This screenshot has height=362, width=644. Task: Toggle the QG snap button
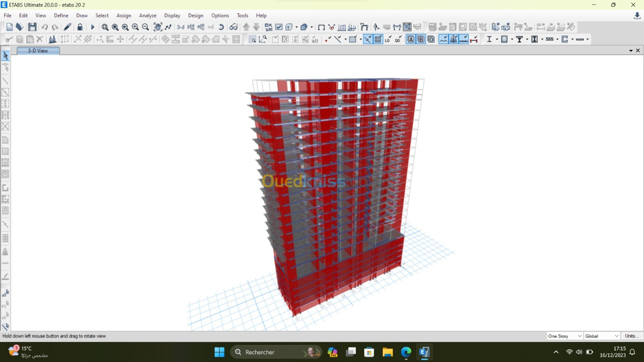tap(398, 39)
